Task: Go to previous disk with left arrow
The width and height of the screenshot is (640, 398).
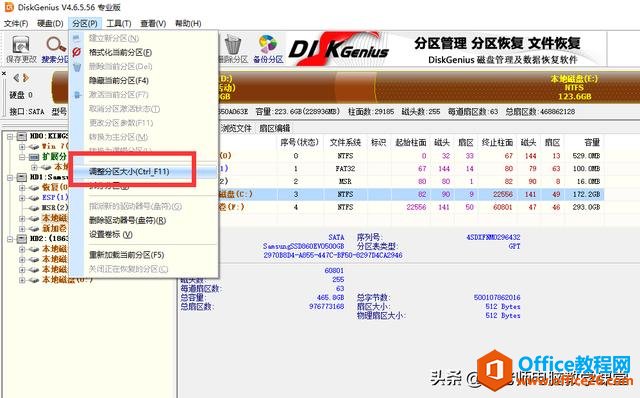Action: point(16,78)
